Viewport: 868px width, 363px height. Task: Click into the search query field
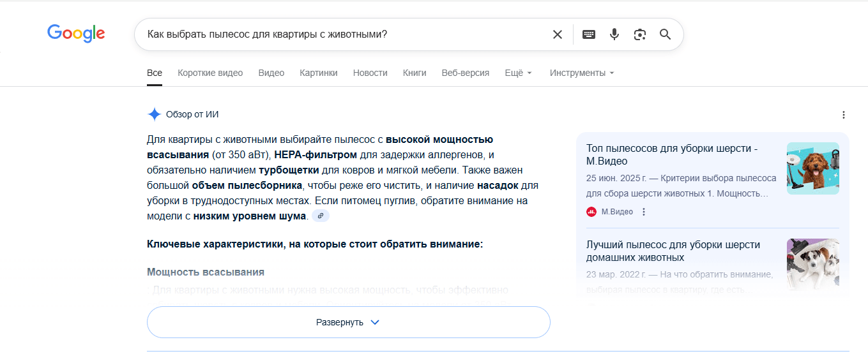click(x=345, y=34)
